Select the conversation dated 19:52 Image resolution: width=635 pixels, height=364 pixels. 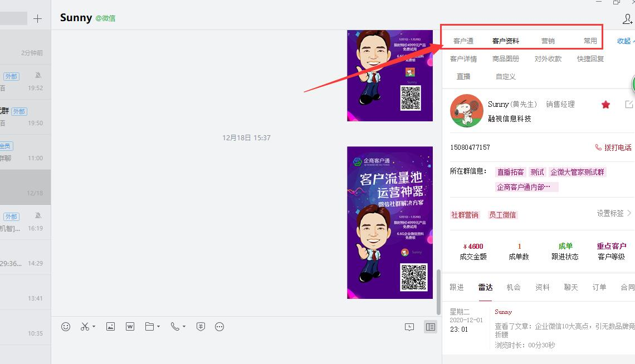pos(25,82)
